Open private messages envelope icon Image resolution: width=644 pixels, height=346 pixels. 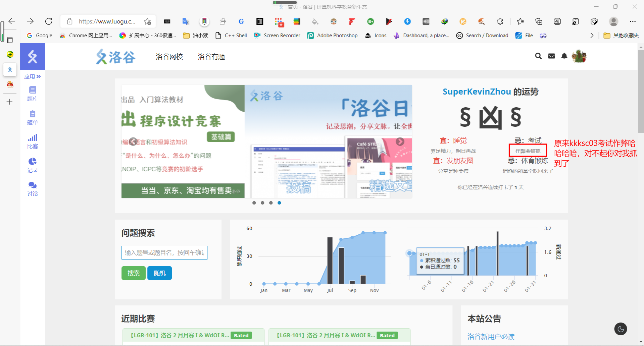click(551, 56)
